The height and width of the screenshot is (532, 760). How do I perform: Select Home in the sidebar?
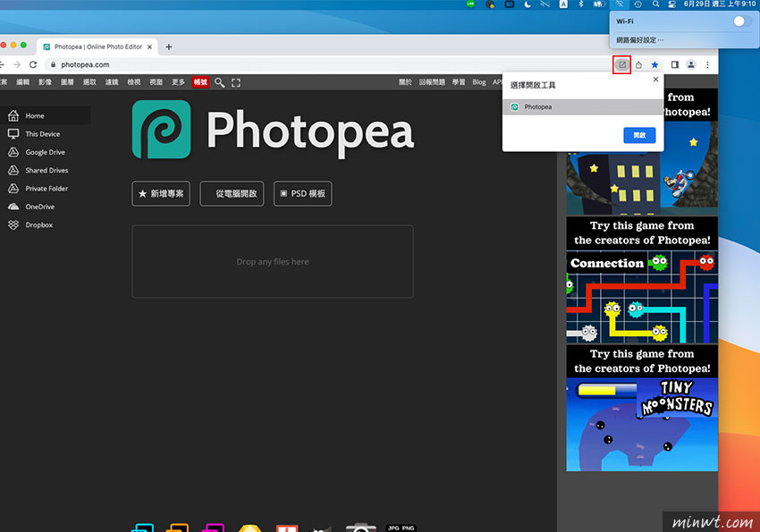tap(45, 115)
